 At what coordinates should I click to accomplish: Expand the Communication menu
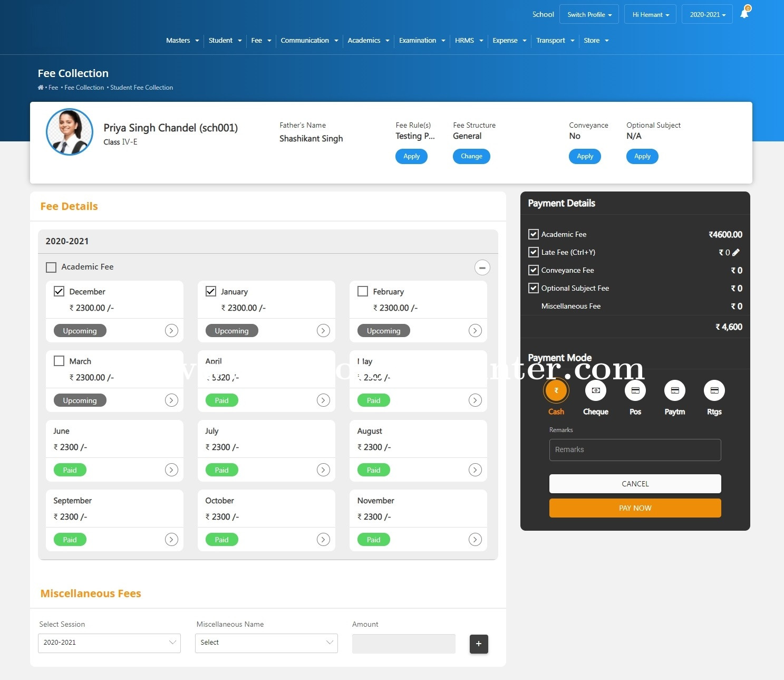[309, 41]
